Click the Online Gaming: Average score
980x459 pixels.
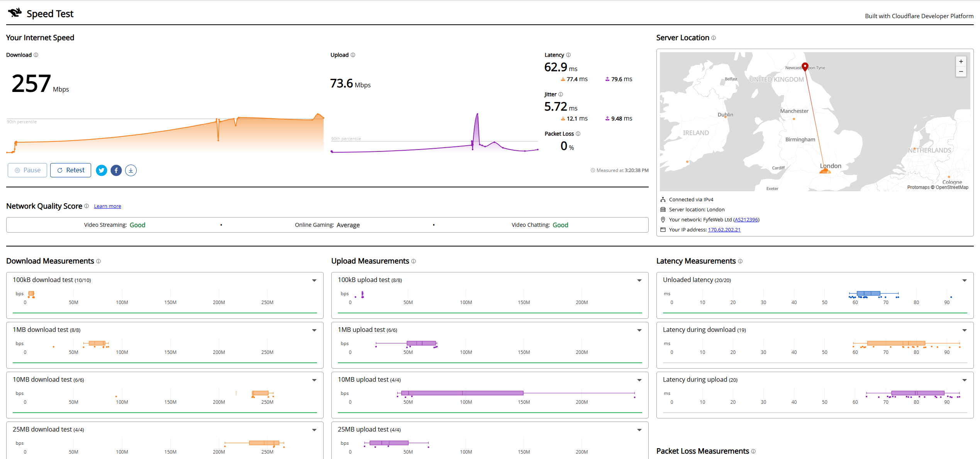327,225
